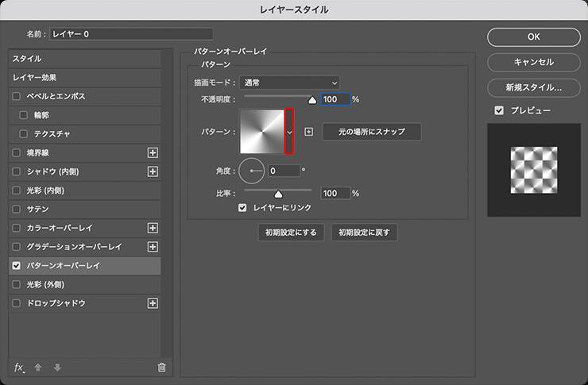Add another シャドウ (内側) effect with plus icon

tap(153, 171)
